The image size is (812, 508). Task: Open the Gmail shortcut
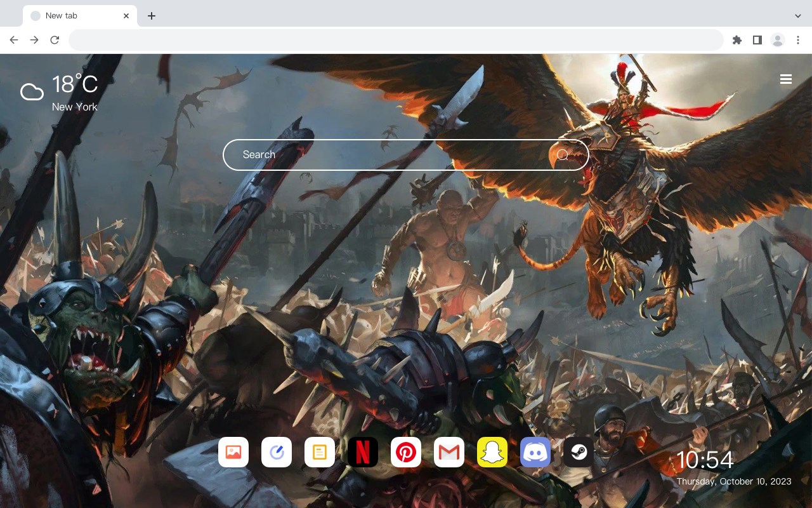[x=449, y=452]
